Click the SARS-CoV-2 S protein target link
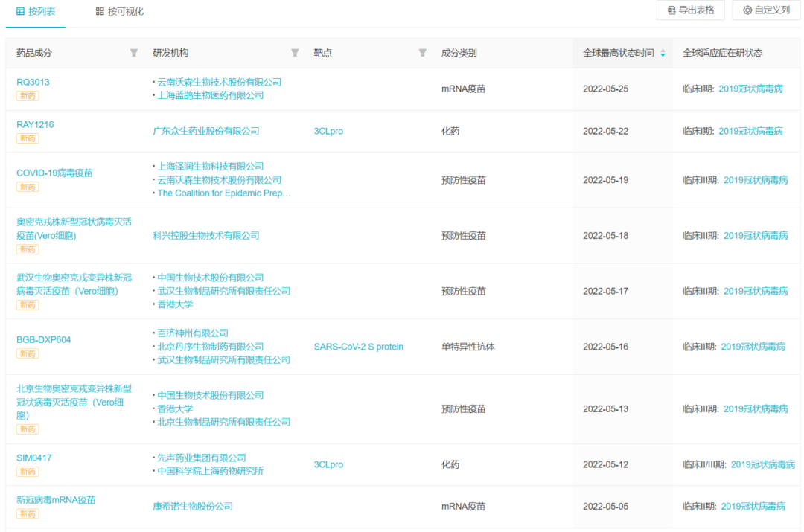 [358, 347]
